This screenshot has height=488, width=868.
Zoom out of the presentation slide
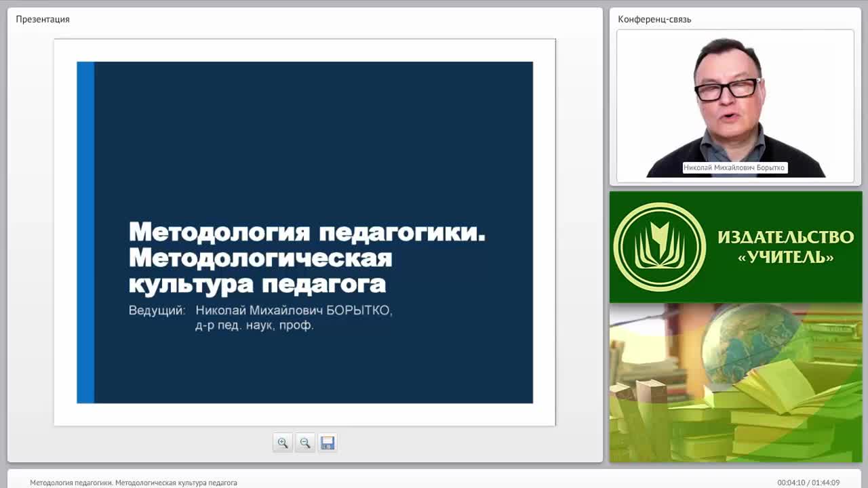click(305, 443)
